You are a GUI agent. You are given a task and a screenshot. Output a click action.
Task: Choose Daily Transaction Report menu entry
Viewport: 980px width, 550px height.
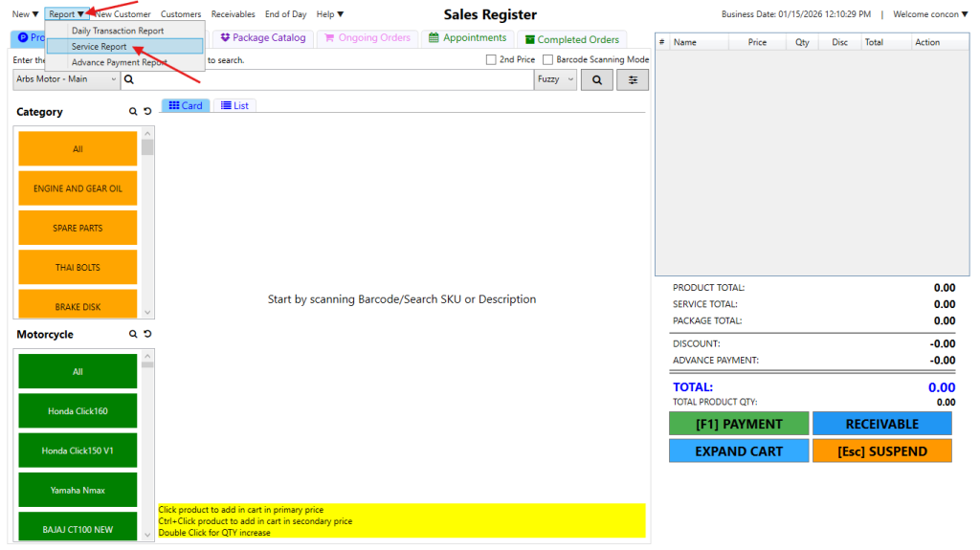pyautogui.click(x=117, y=31)
